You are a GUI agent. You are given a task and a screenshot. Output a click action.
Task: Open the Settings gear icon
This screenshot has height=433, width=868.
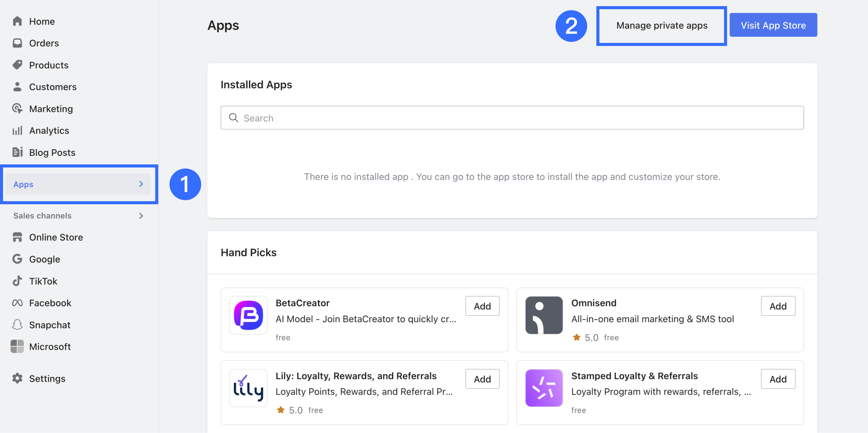point(17,378)
